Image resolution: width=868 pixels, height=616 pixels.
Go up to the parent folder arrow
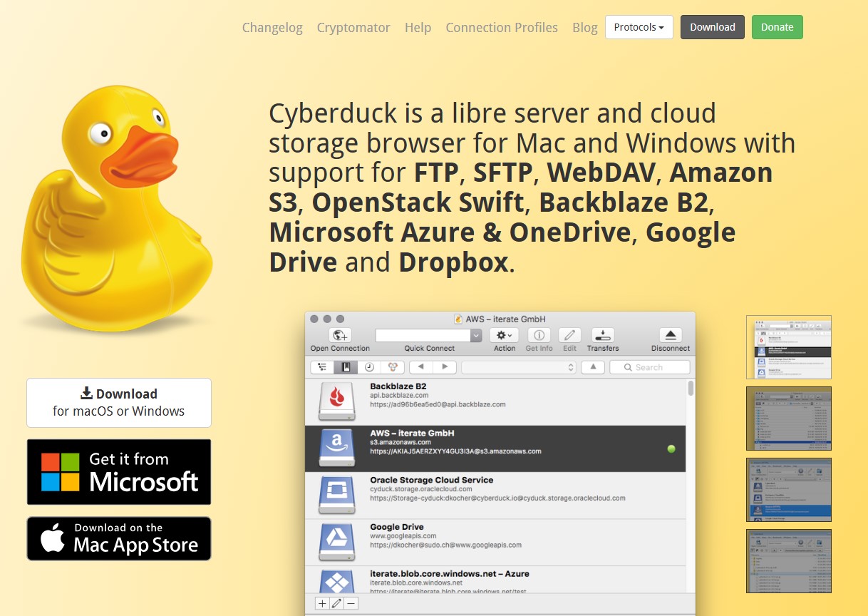click(593, 367)
